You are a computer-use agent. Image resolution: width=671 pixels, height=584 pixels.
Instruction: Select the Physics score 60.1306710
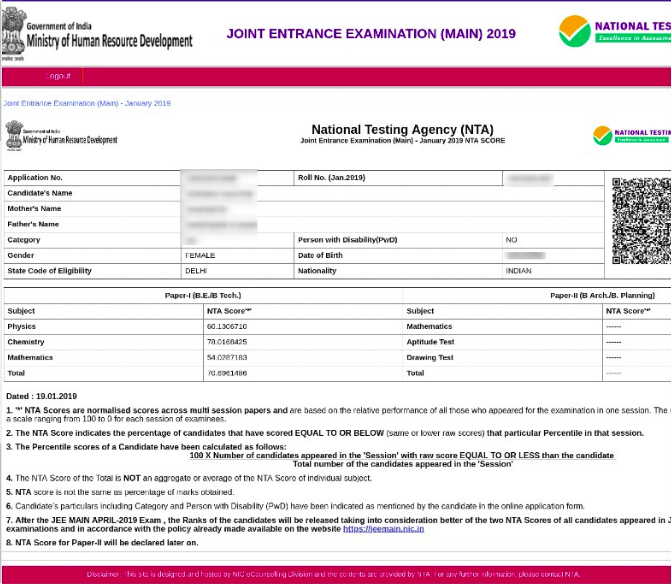point(227,326)
